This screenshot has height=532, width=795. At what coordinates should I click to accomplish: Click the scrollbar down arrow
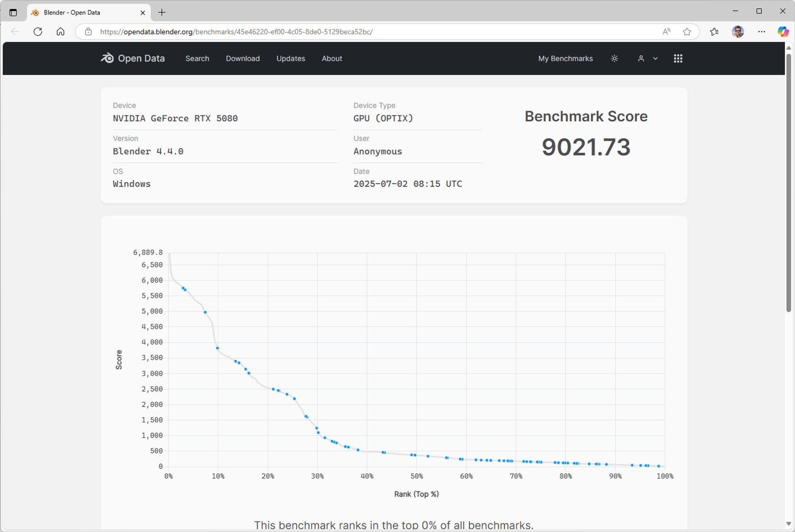tap(788, 523)
